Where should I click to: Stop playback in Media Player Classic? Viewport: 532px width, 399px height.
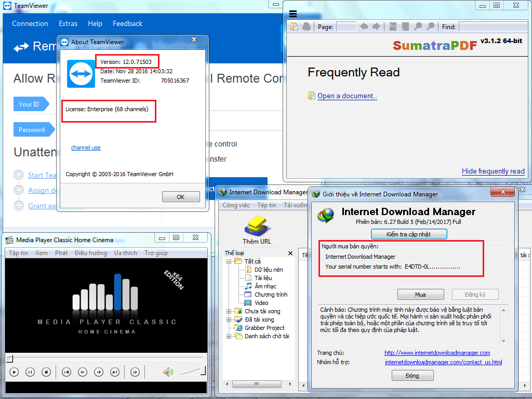pyautogui.click(x=46, y=372)
